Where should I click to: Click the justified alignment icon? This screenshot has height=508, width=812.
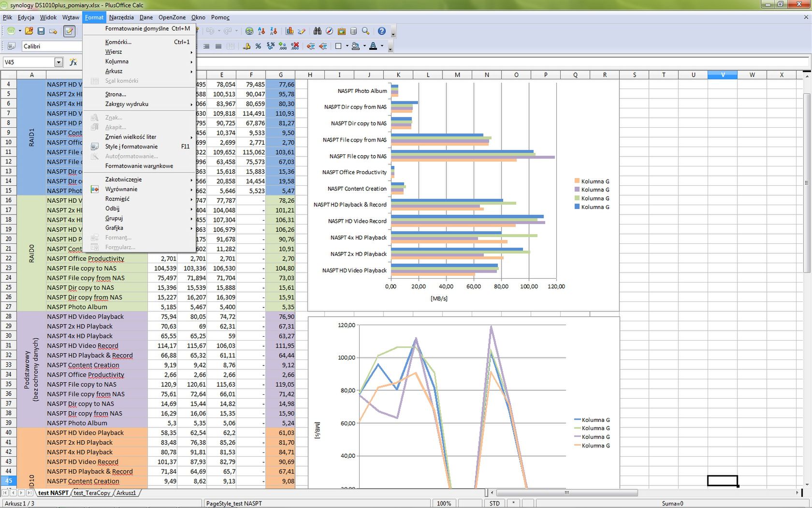click(218, 46)
